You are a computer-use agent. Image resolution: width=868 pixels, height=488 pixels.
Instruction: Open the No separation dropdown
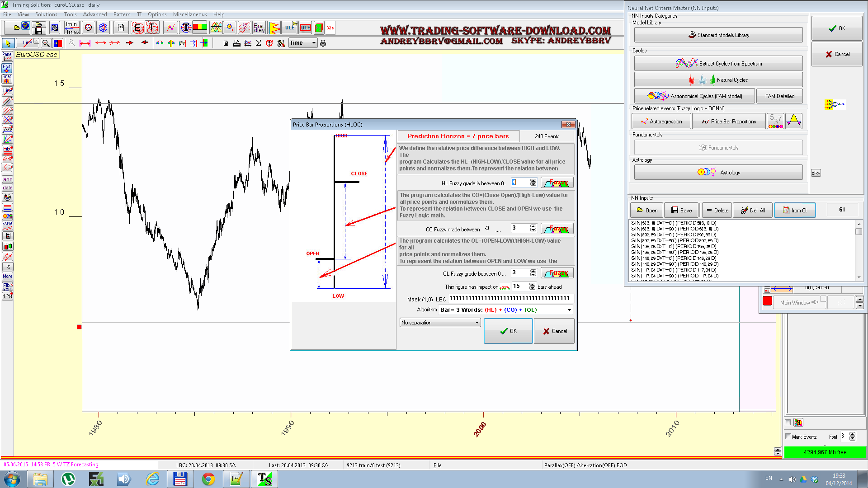(x=477, y=323)
